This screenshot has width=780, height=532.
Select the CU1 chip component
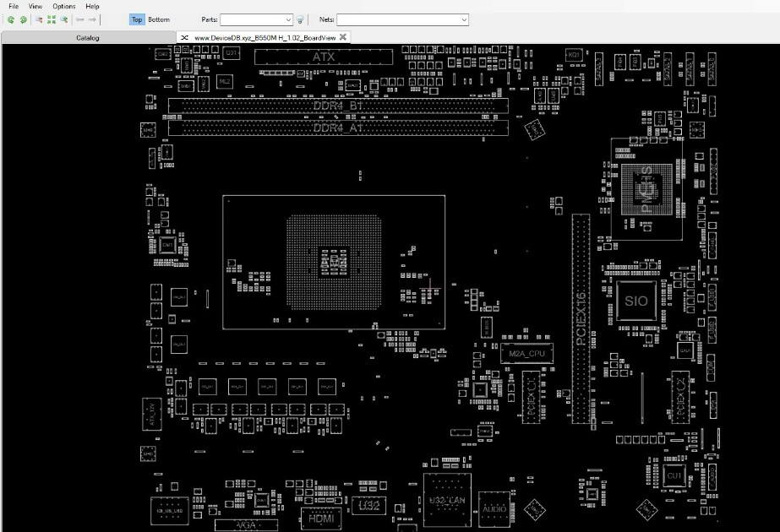coord(674,475)
